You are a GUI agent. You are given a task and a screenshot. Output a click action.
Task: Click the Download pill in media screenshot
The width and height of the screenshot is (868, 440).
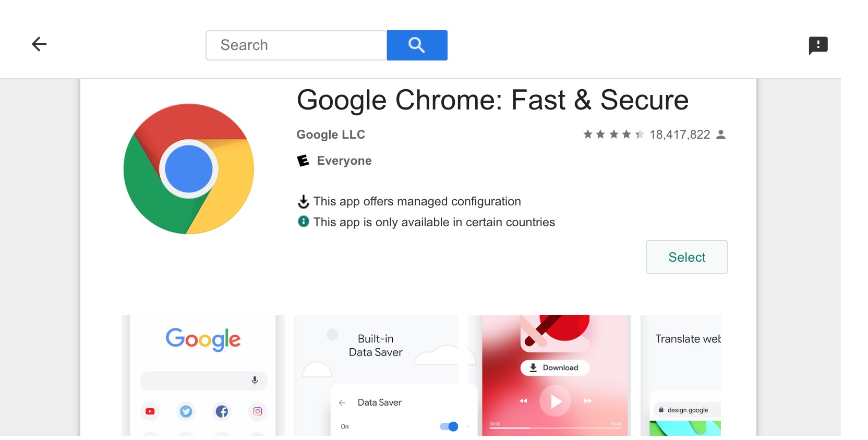click(555, 368)
